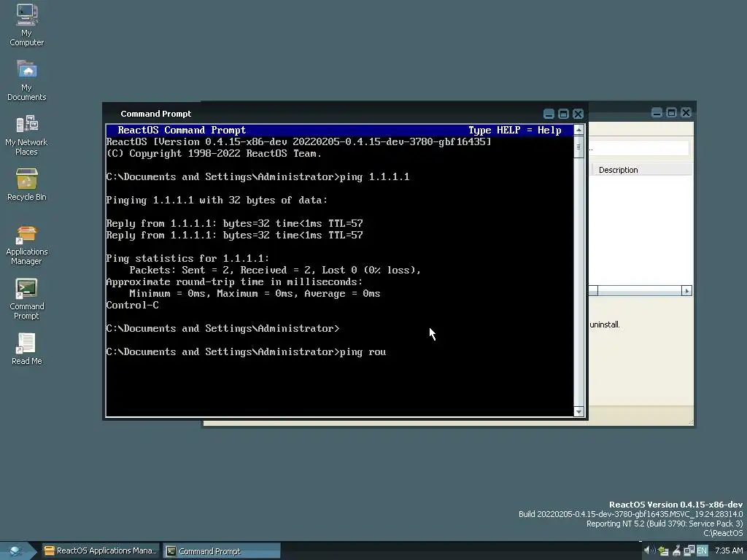This screenshot has width=747, height=560.
Task: Select the My Documents desktop icon
Action: tap(27, 80)
